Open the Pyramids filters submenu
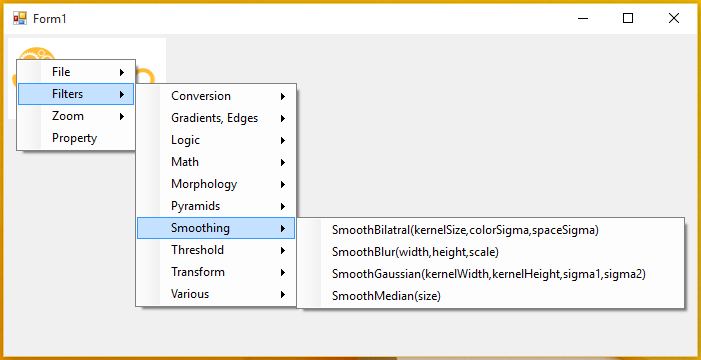This screenshot has width=701, height=360. [x=215, y=206]
